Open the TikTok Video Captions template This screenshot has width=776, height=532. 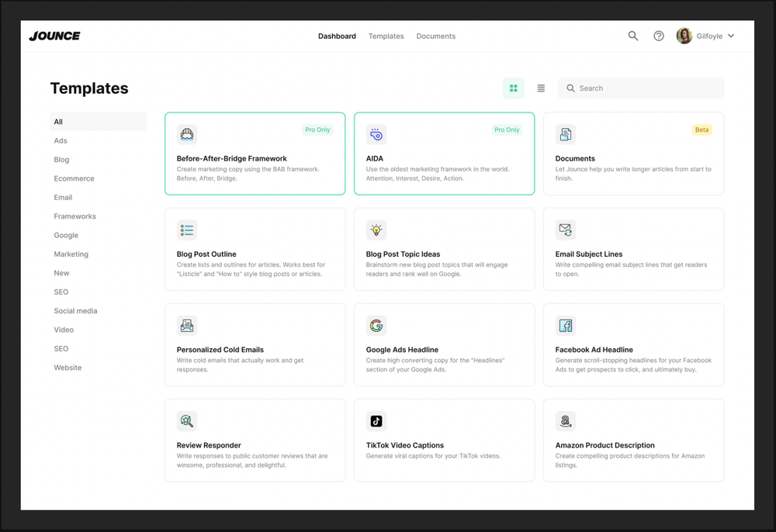[445, 440]
